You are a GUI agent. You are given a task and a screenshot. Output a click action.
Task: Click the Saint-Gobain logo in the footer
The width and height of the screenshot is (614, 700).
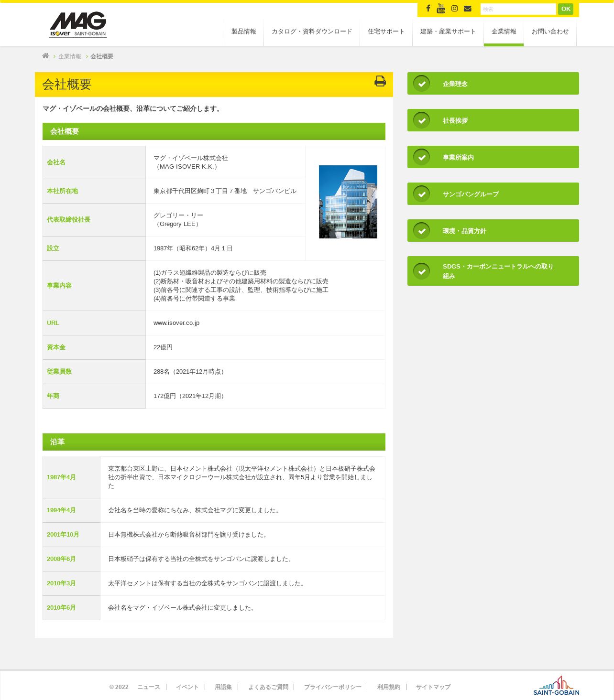coord(556,686)
